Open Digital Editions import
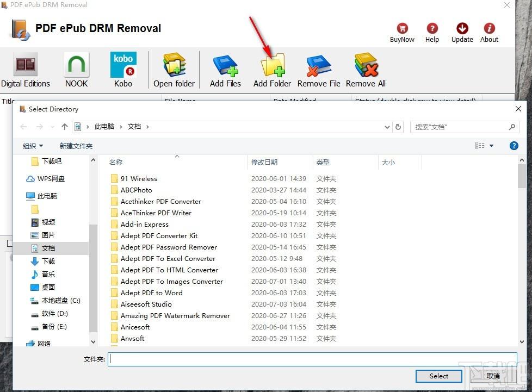 click(26, 70)
